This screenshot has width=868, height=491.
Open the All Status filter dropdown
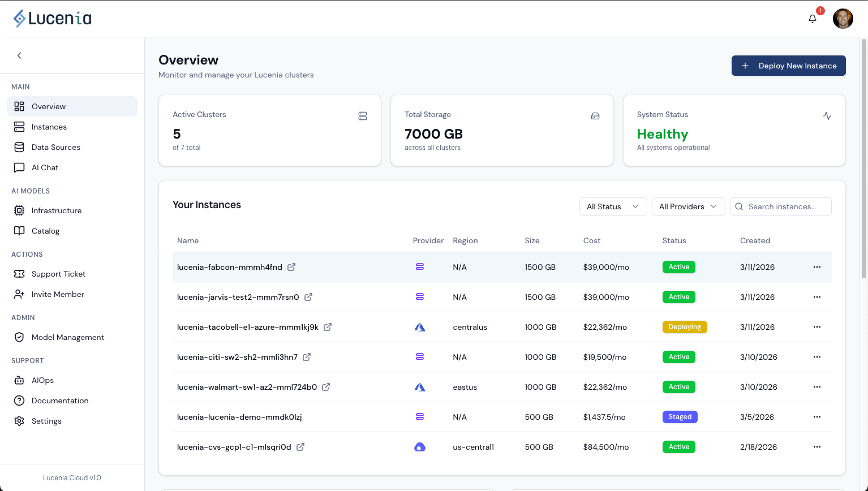613,206
